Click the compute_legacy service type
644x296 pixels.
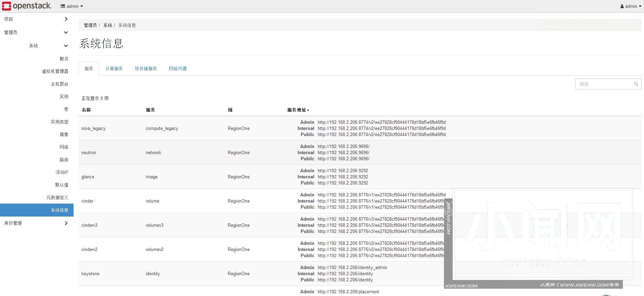(x=162, y=129)
